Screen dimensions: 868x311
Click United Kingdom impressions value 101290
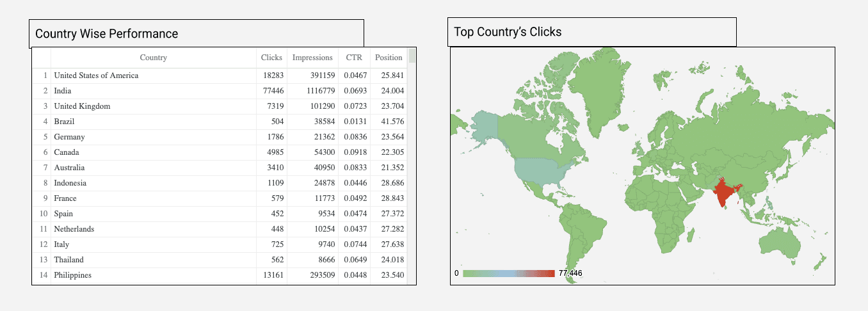(323, 106)
